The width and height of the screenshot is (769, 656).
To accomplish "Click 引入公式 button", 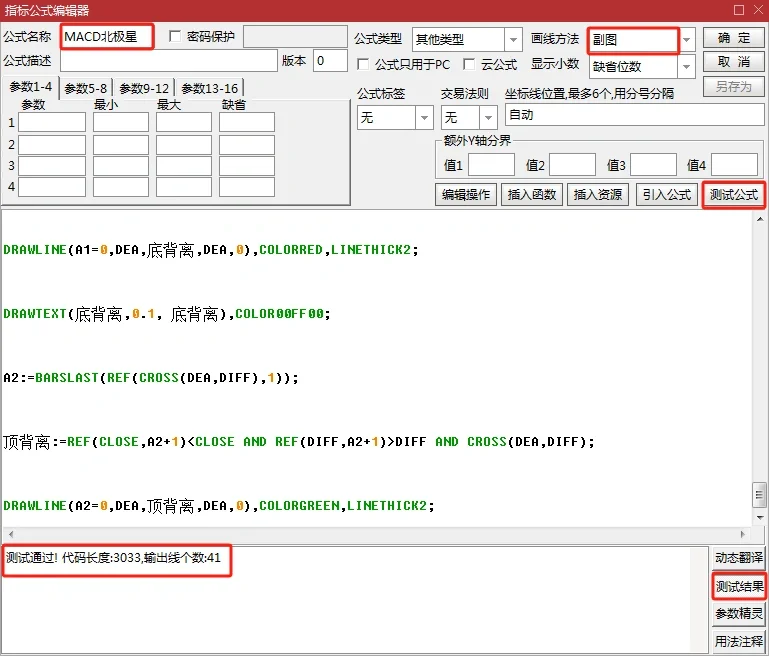I will 666,195.
